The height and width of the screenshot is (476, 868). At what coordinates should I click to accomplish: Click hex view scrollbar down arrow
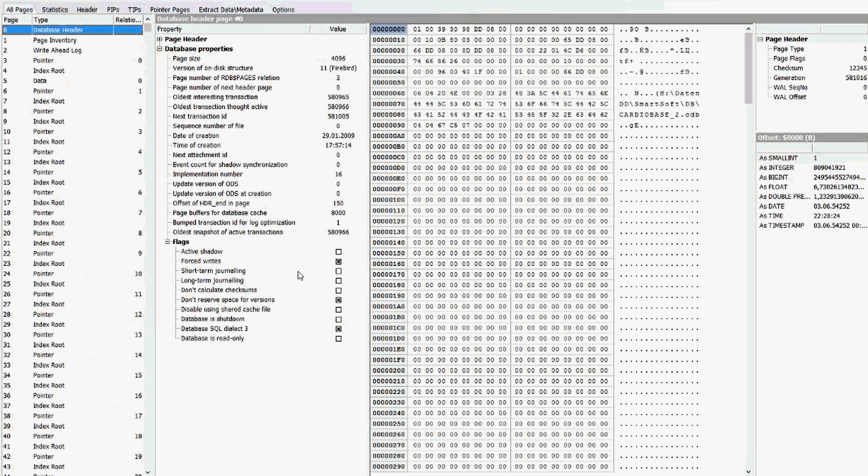pos(748,471)
